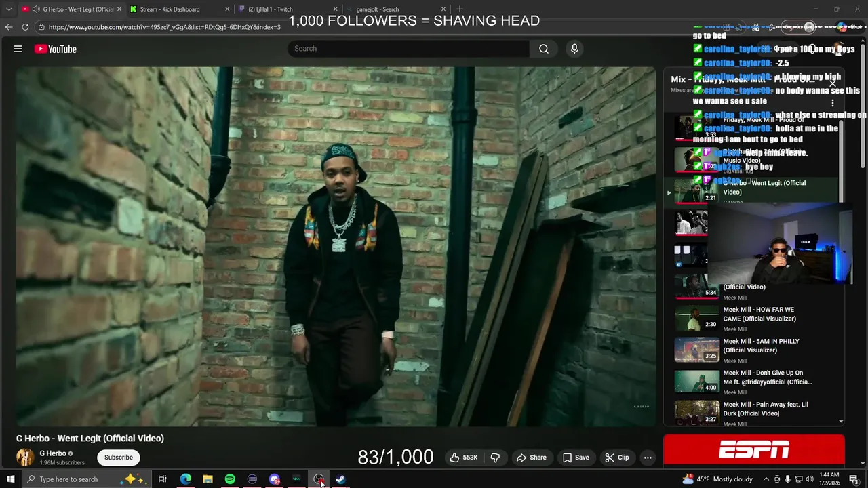Open the weather widget 45°F Mostly cloudy
Viewport: 868px width, 488px height.
point(717,479)
